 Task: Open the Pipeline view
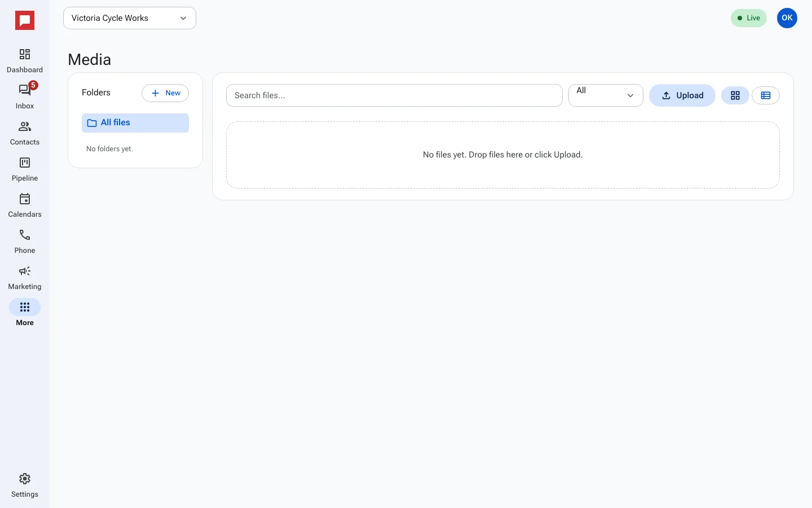25,169
